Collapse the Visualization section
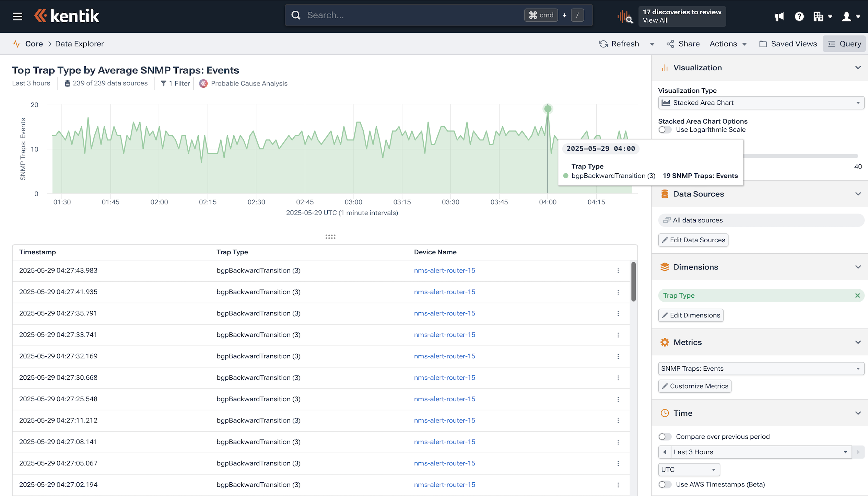This screenshot has height=496, width=868. 858,68
